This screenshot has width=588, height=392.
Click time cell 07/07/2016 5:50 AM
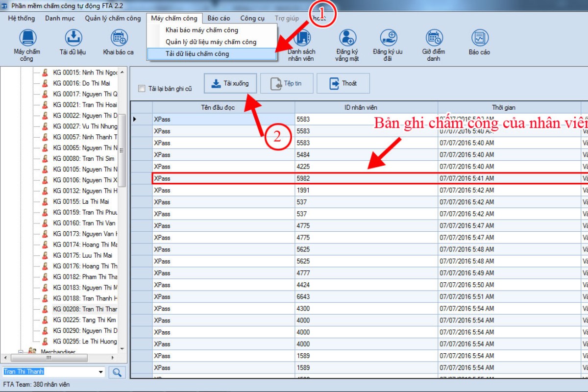tap(509, 285)
